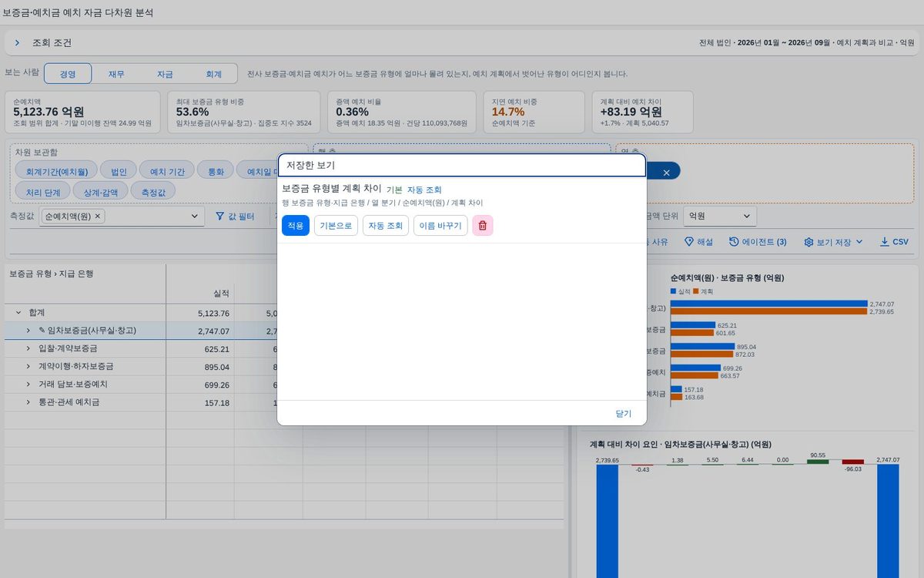
Task: Select the 상계·감액 dimension chip
Action: [x=101, y=190]
